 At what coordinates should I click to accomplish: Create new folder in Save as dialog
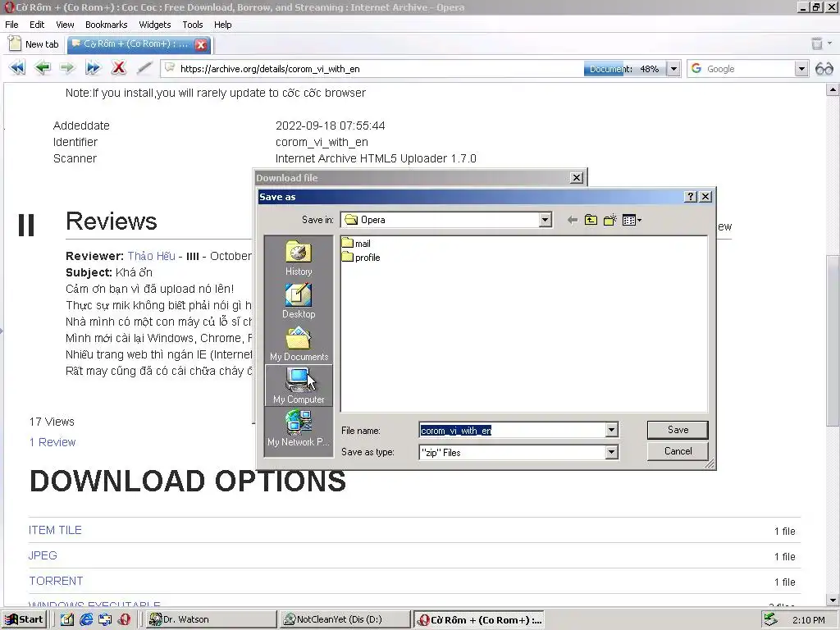[x=610, y=220]
